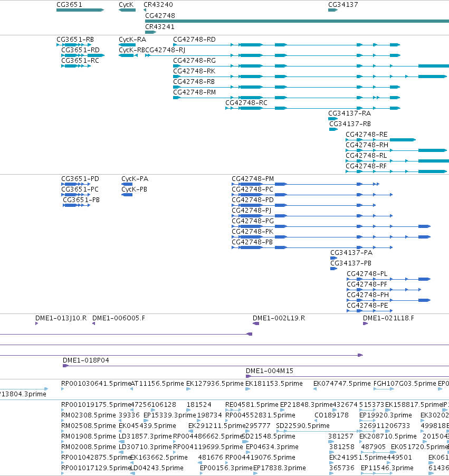
Task: Open the CG42748-RB transcript
Action: (x=286, y=87)
